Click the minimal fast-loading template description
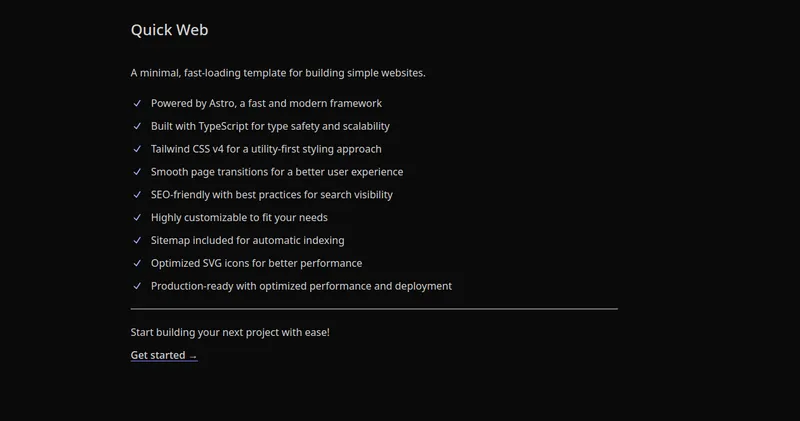This screenshot has height=421, width=800. (x=278, y=73)
